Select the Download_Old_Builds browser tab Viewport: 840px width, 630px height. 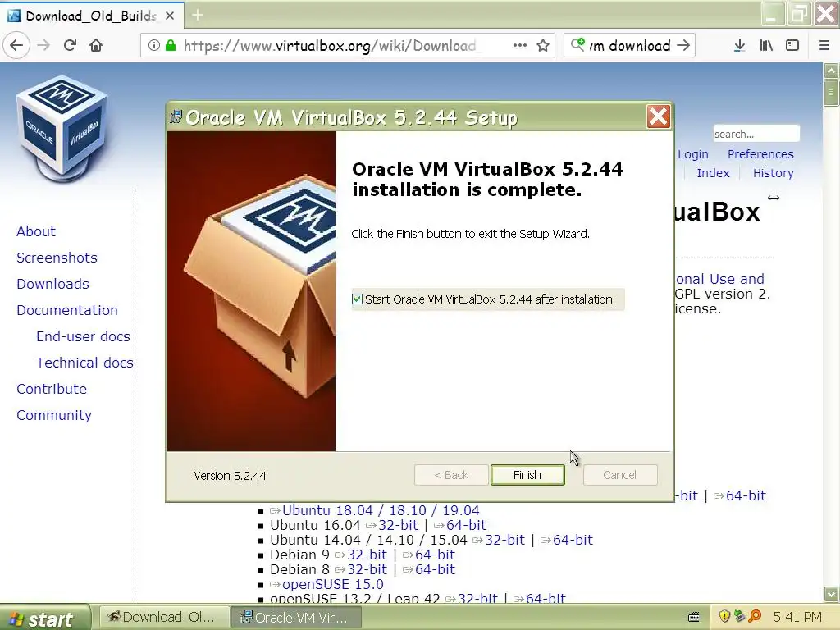click(91, 16)
